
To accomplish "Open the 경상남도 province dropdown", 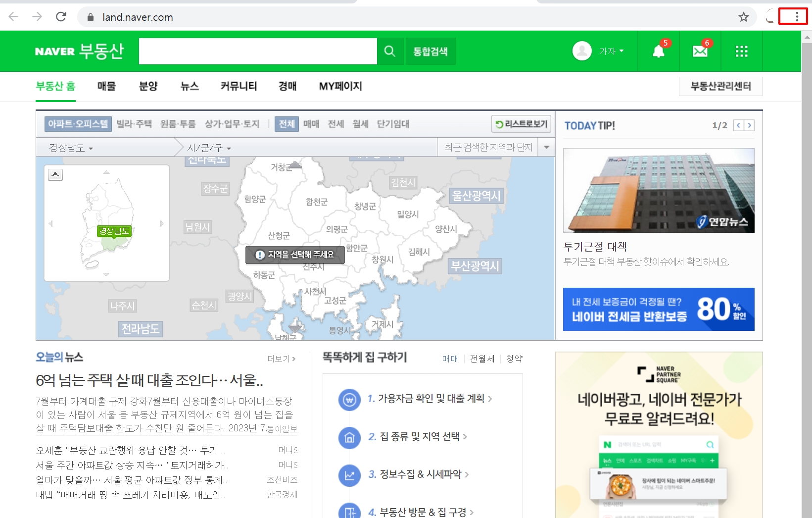I will click(x=71, y=148).
